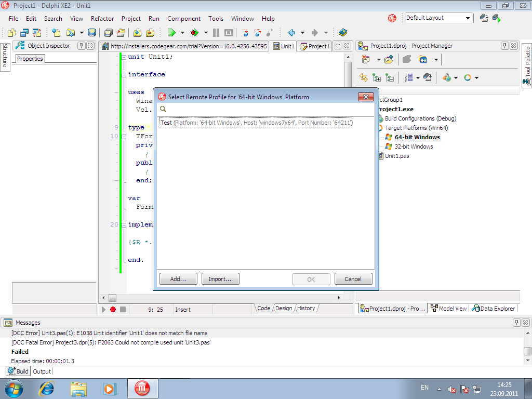Click the editor horizontal scrollbar thumb

coord(112,298)
